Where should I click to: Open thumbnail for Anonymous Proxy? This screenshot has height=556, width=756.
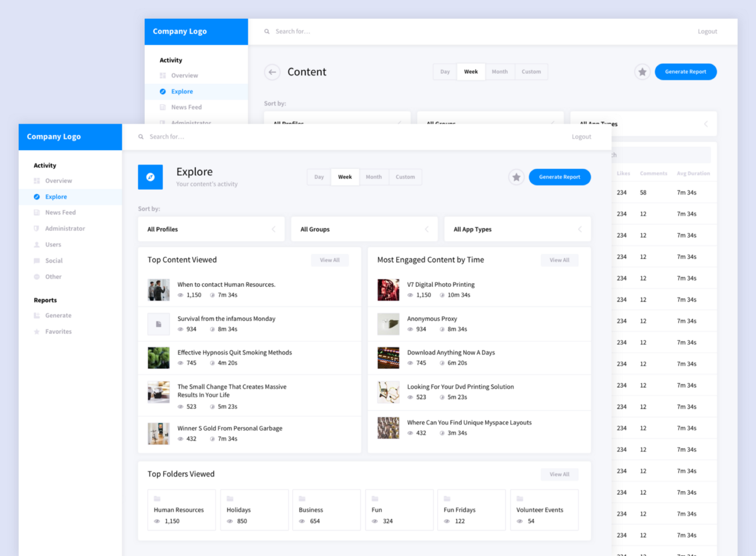click(x=389, y=324)
